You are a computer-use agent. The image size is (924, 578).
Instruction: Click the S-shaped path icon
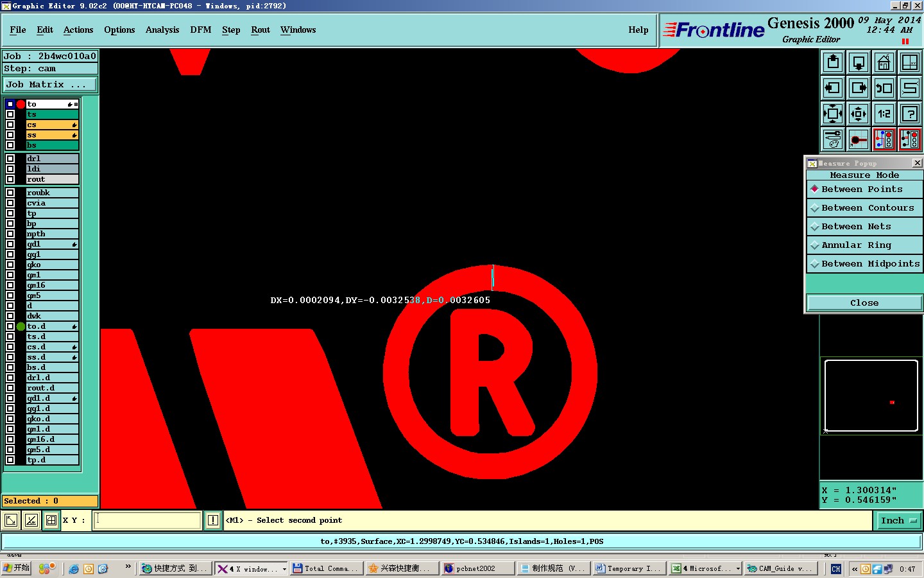[x=910, y=88]
